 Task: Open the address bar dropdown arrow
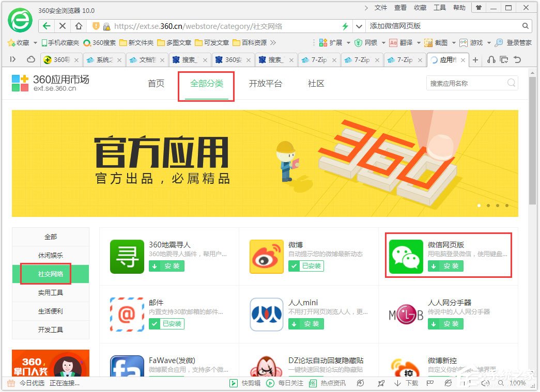359,25
